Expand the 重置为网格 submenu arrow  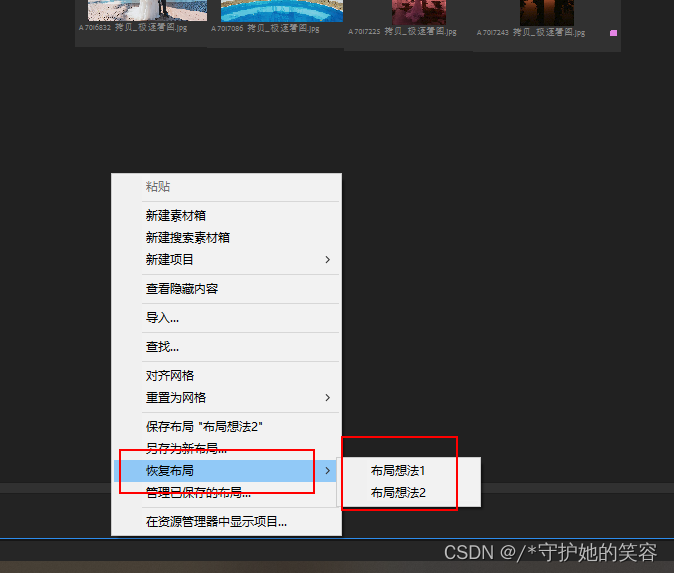click(328, 398)
